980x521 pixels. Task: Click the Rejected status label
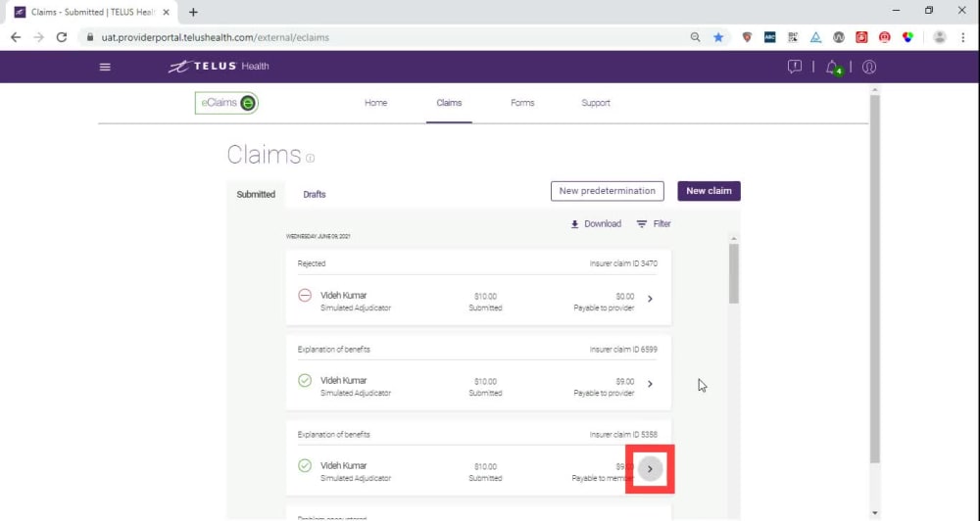click(x=312, y=263)
